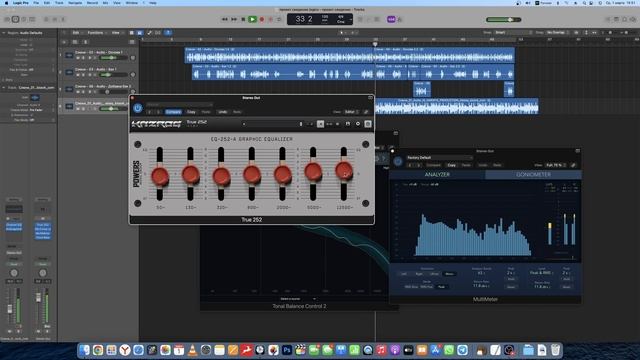Click Compare in the True 252 plugin window
The height and width of the screenshot is (360, 640).
tap(173, 112)
